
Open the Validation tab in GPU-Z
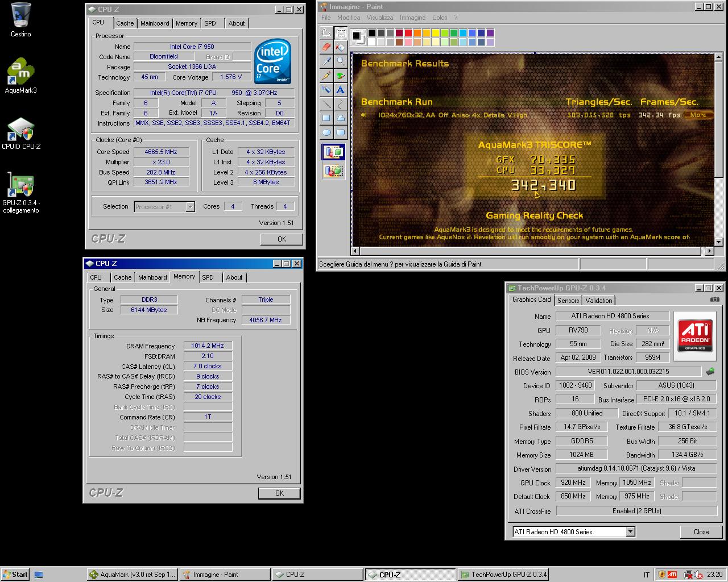[599, 301]
